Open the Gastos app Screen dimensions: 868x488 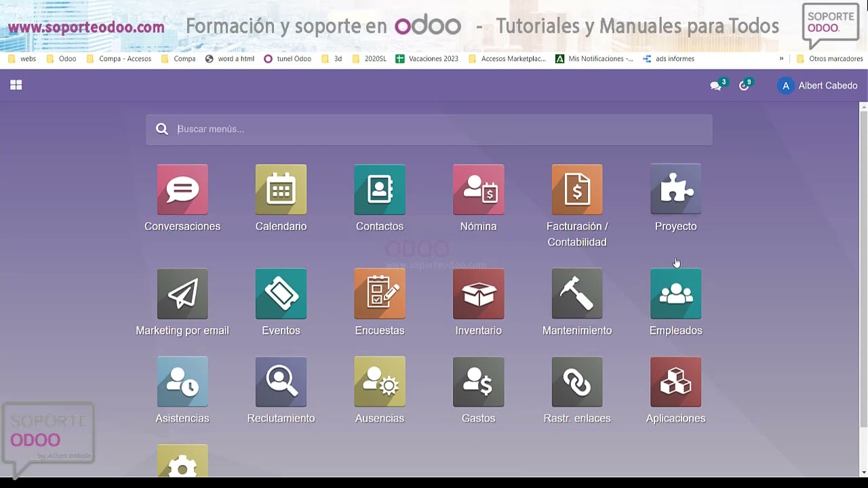coord(479,382)
